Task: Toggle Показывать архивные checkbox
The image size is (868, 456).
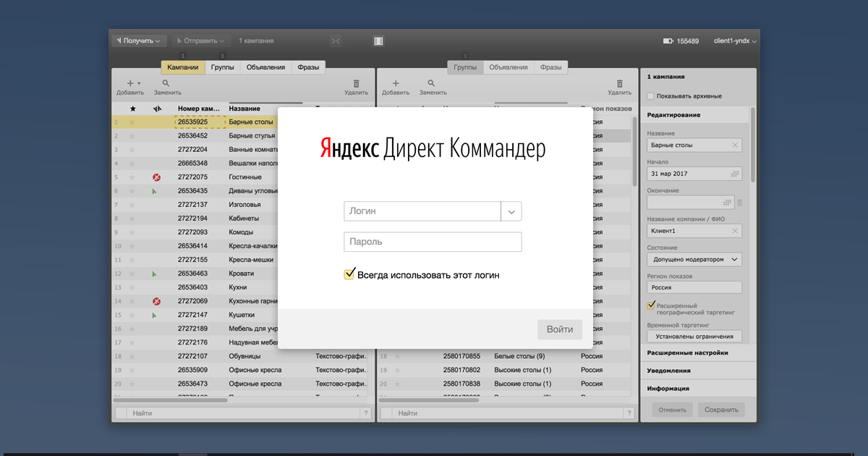Action: coord(651,96)
